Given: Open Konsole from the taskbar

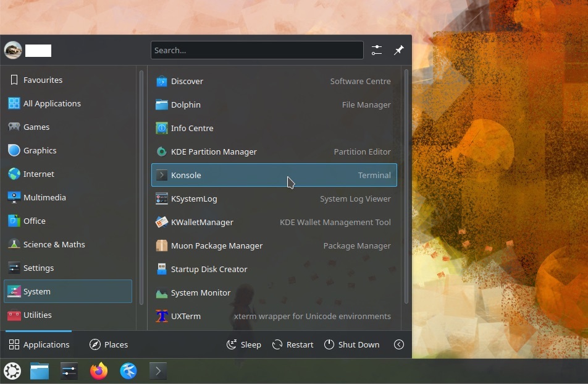Looking at the screenshot, I should [158, 371].
